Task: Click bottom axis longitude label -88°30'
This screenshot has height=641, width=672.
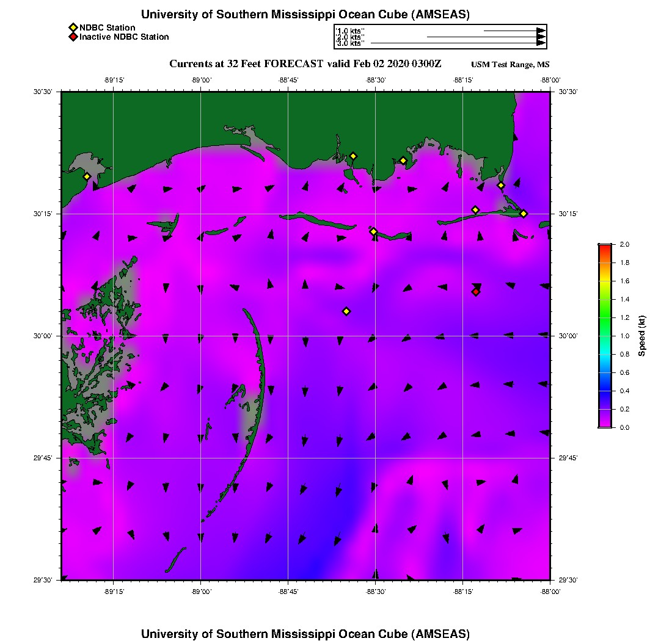Action: point(376,592)
